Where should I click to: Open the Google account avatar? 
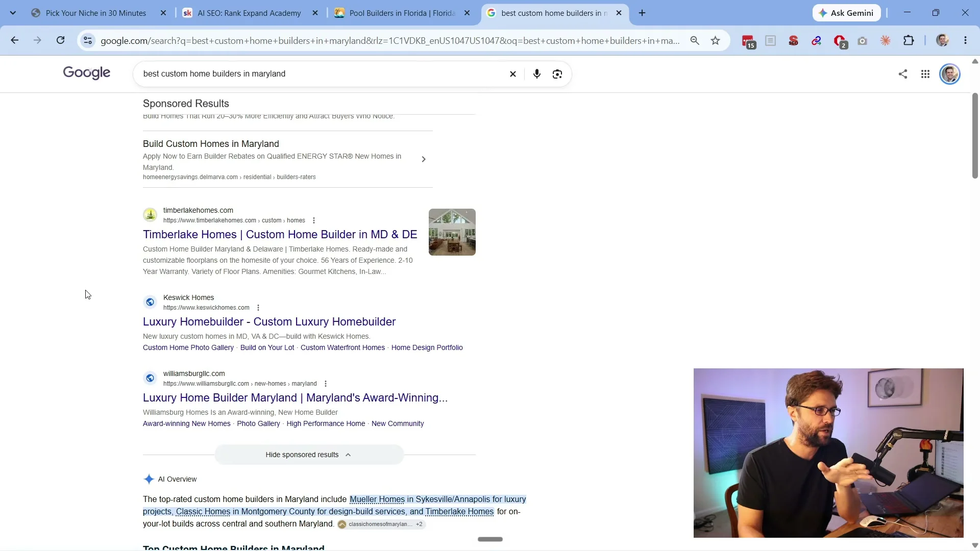point(949,74)
